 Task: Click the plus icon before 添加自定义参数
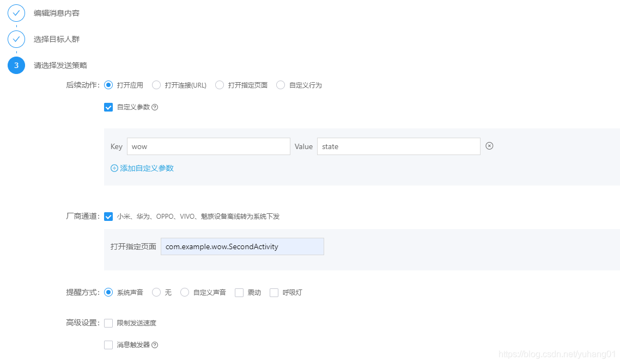(x=114, y=168)
